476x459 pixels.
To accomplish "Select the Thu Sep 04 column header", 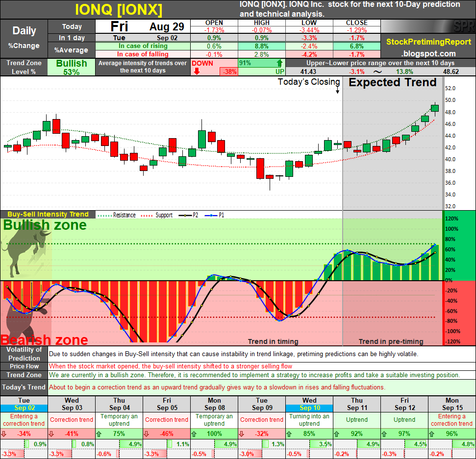I will tap(119, 404).
